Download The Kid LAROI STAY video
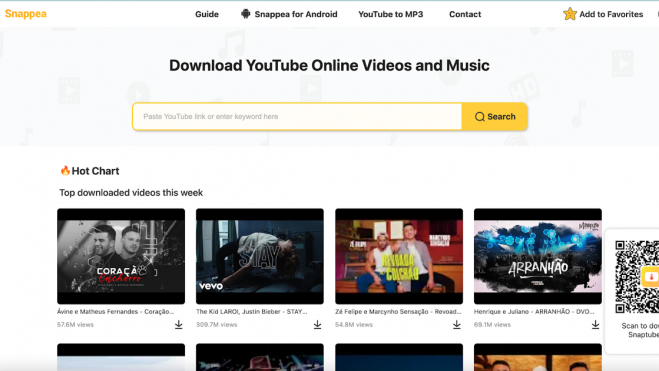Viewport: 659px width, 371px height. 317,324
